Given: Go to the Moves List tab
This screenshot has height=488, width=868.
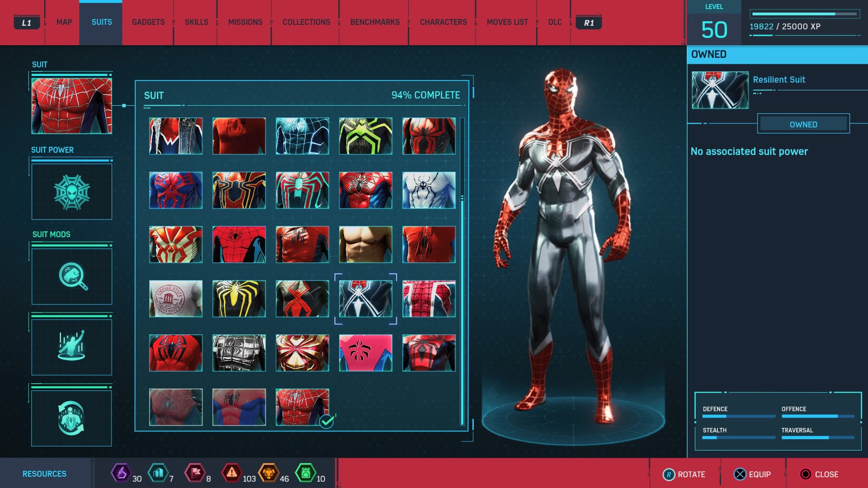Looking at the screenshot, I should [x=507, y=22].
